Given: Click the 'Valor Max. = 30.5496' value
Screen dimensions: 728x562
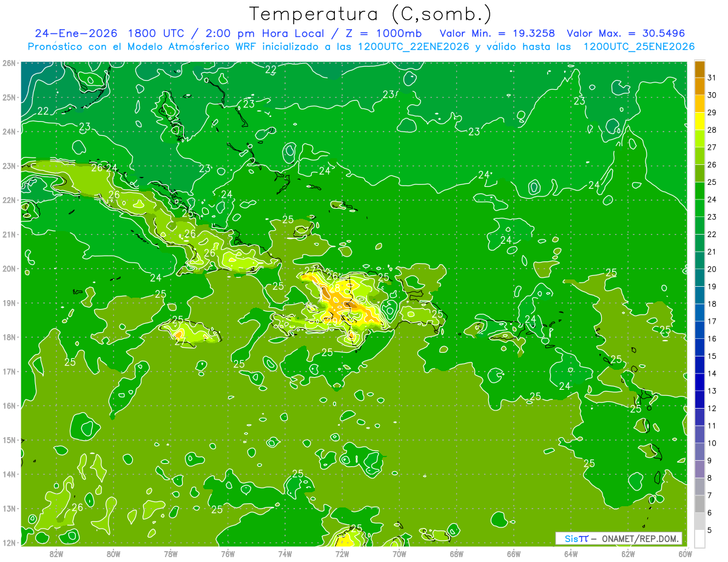Looking at the screenshot, I should point(626,33).
